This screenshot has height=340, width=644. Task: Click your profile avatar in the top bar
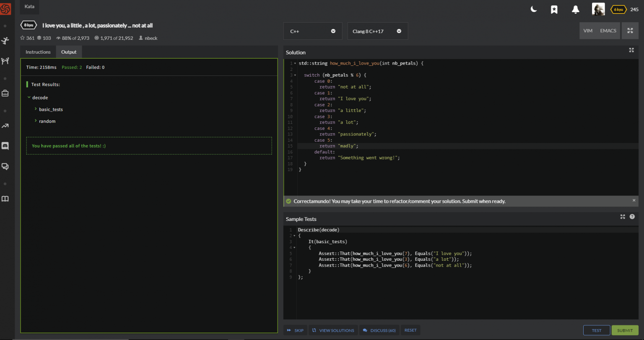[598, 9]
